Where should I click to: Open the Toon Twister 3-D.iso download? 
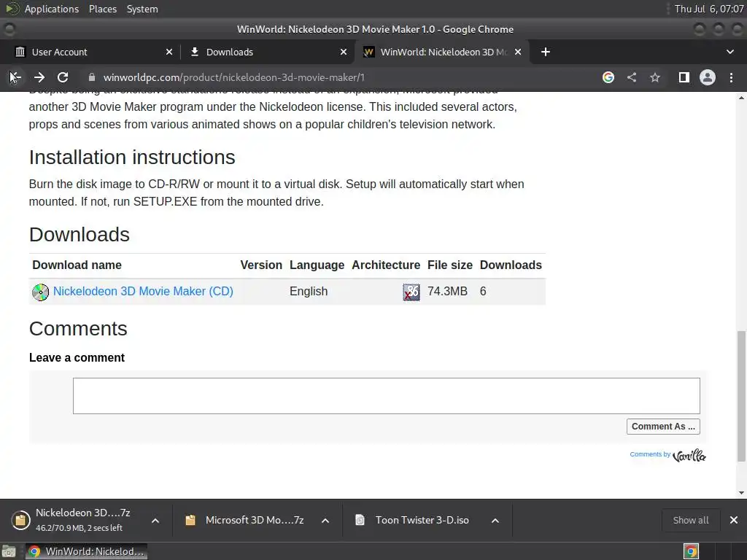tap(414, 520)
